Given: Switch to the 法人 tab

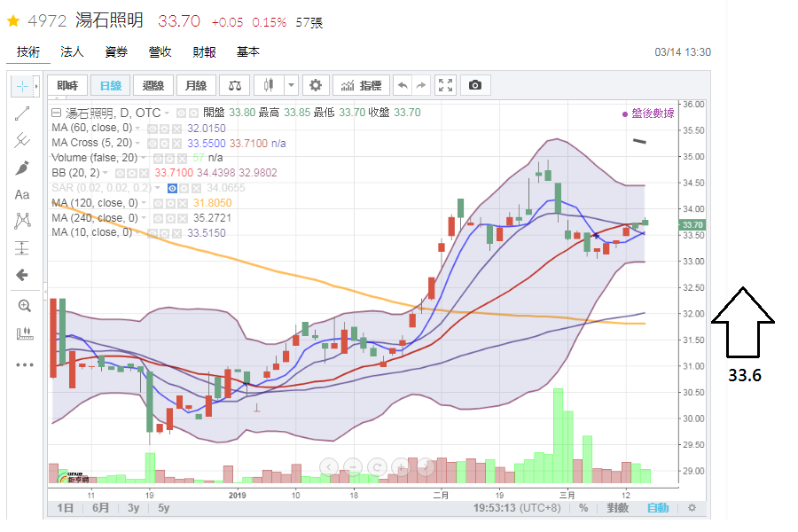Looking at the screenshot, I should point(72,52).
